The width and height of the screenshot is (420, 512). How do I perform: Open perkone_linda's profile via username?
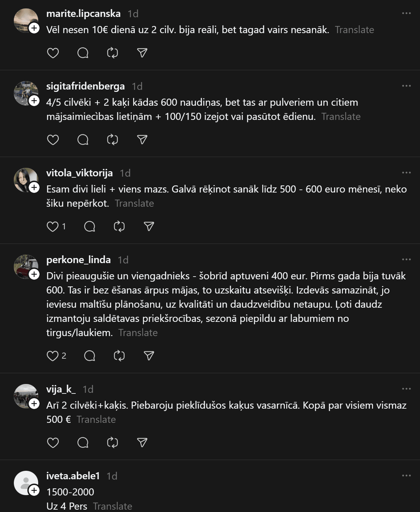[78, 260]
